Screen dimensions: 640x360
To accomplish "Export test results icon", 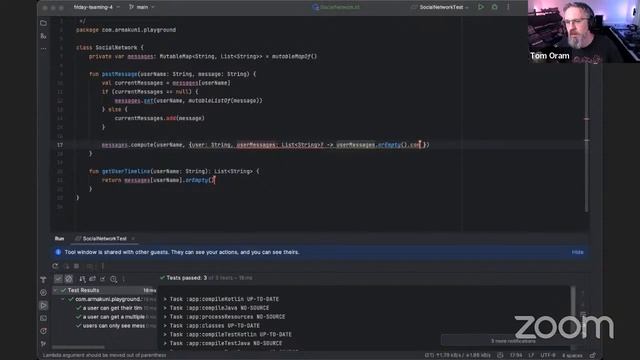I will tap(102, 279).
